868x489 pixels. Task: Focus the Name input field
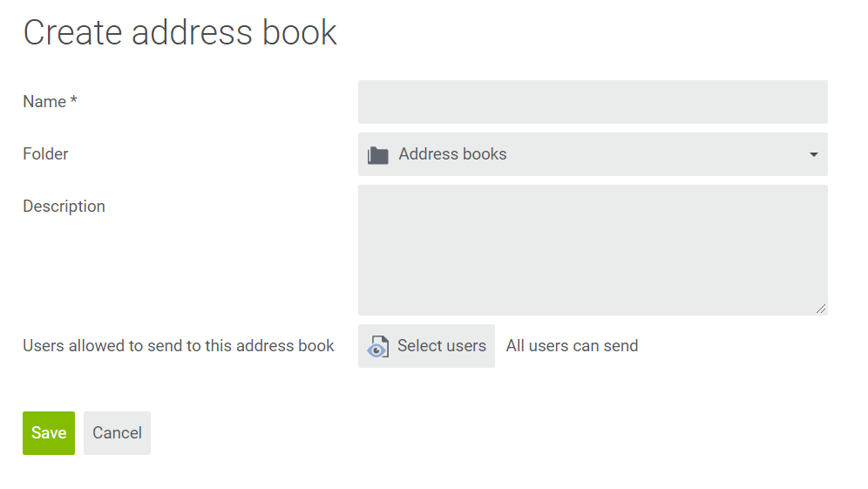(x=593, y=102)
